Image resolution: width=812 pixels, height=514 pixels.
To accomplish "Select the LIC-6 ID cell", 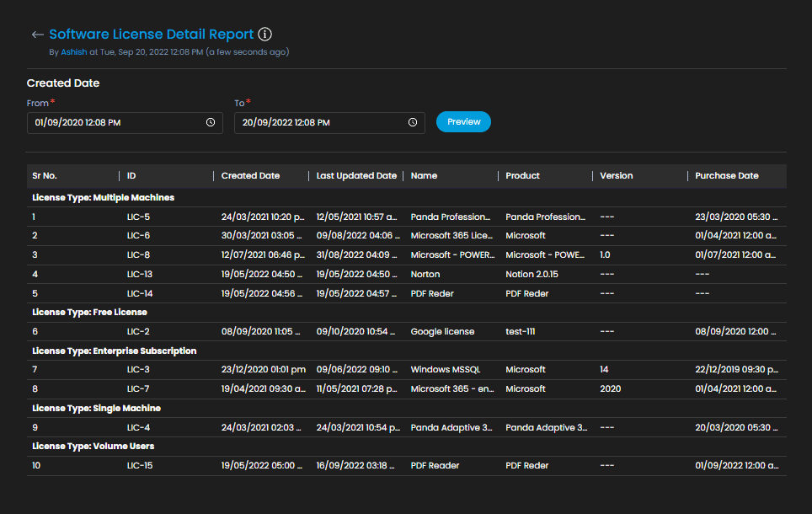I will tap(138, 235).
